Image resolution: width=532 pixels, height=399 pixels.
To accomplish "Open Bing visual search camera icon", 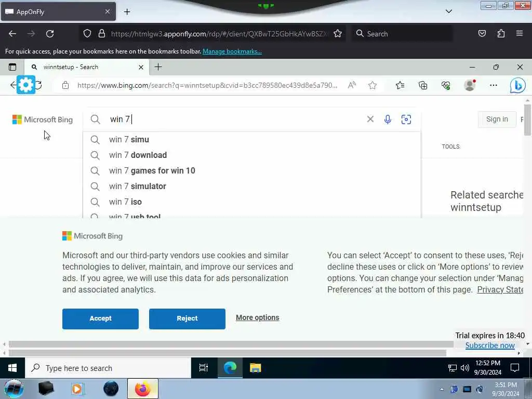I will [406, 119].
